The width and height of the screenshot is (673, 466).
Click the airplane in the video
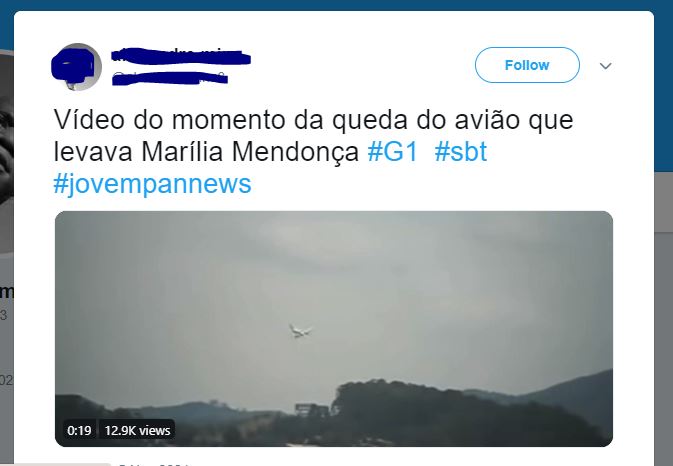[300, 331]
